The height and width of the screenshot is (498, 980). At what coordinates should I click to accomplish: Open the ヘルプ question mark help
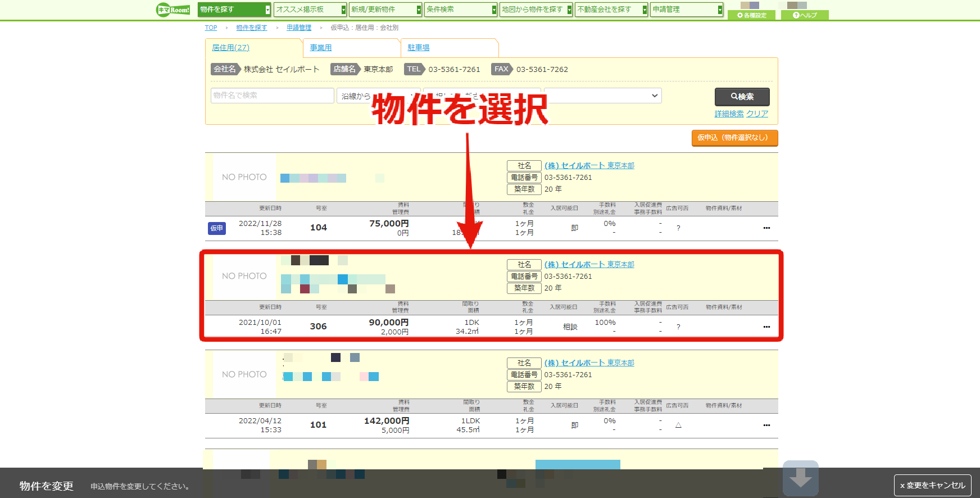805,15
